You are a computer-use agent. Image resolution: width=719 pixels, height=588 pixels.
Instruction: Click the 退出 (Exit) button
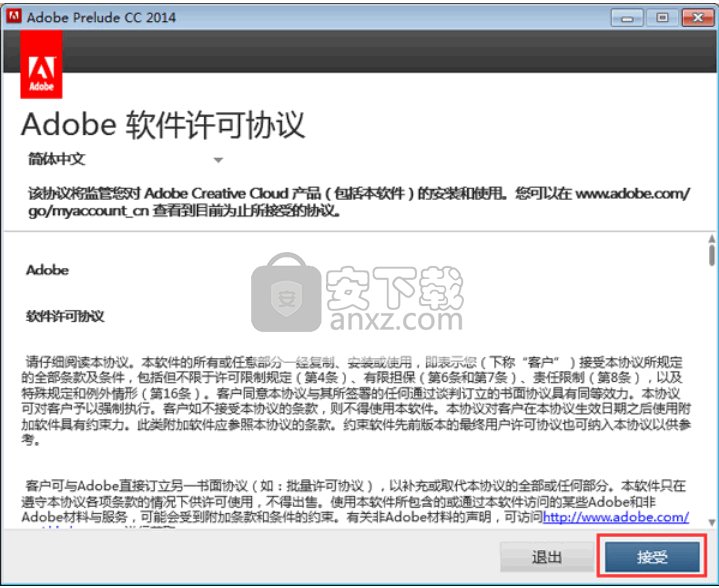pyautogui.click(x=547, y=557)
